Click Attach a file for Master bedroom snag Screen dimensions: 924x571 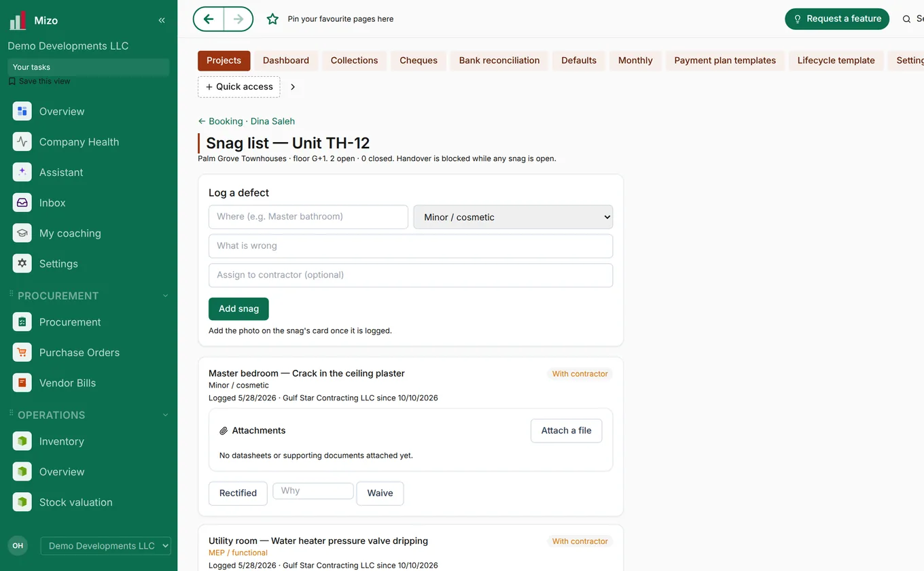(566, 430)
